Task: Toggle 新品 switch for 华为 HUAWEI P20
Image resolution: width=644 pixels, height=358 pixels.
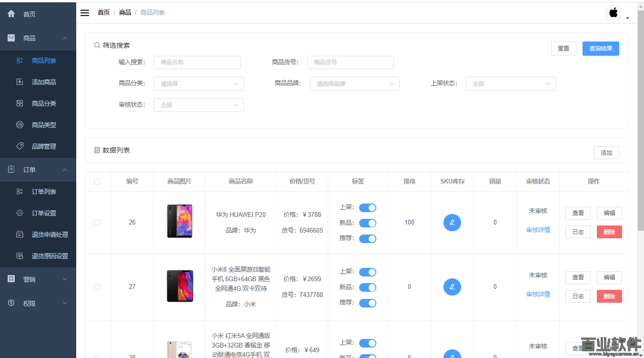Action: [x=368, y=223]
